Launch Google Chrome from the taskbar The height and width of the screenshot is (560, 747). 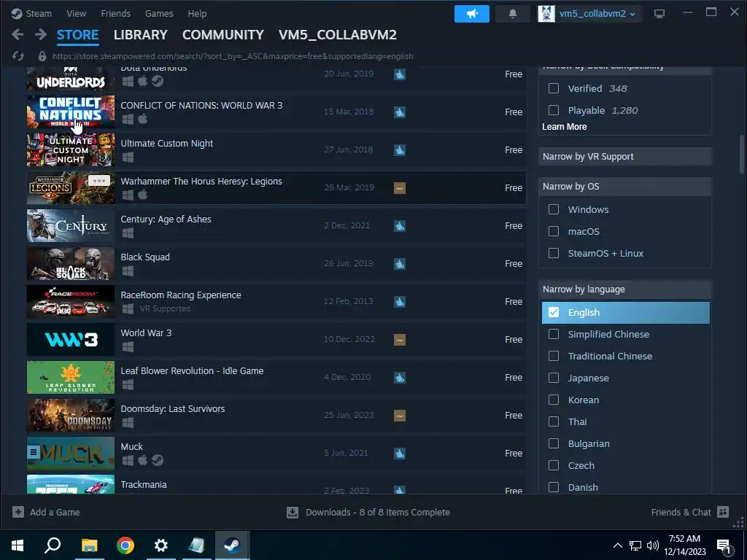pos(125,545)
